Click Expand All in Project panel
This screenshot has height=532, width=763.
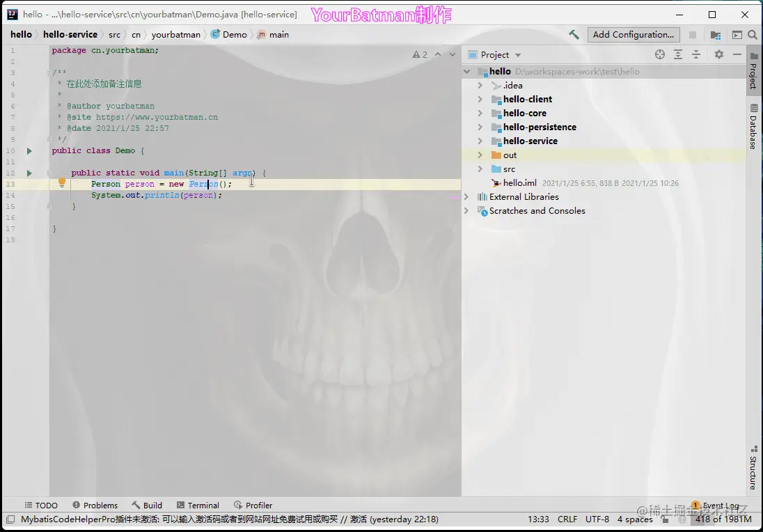coord(678,54)
